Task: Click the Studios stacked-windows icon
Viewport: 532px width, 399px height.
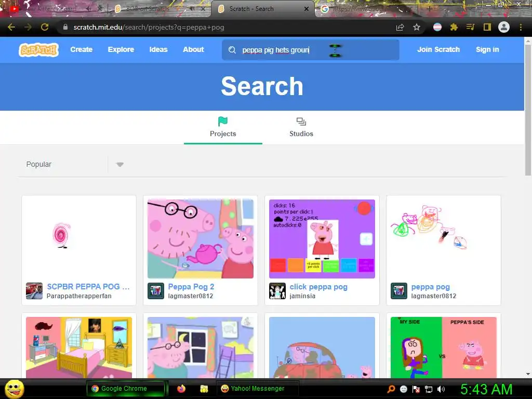Action: pyautogui.click(x=301, y=122)
